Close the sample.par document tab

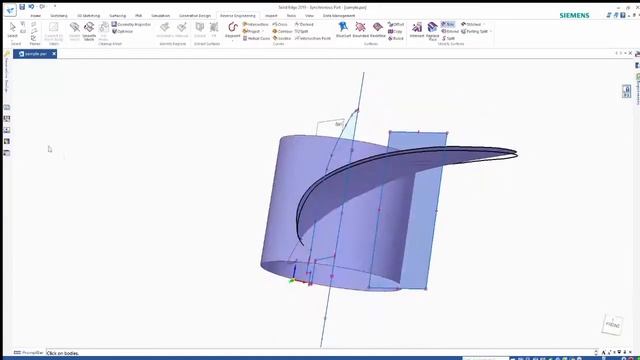click(x=54, y=53)
